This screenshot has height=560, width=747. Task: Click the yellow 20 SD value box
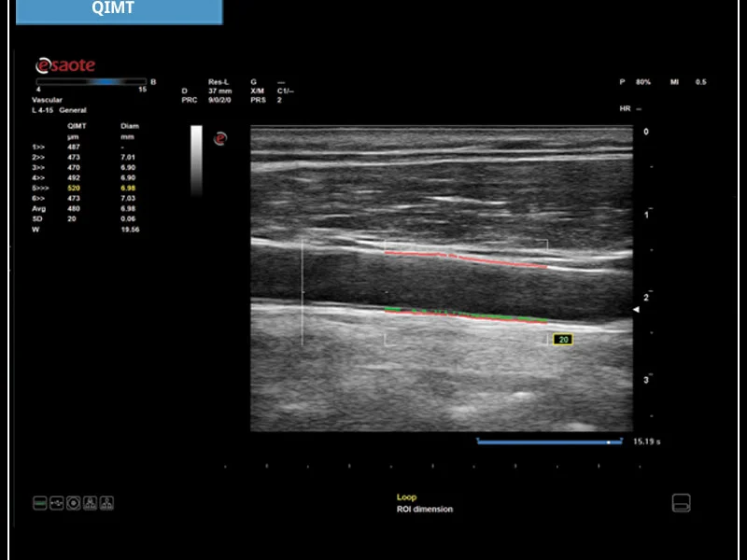pos(563,340)
